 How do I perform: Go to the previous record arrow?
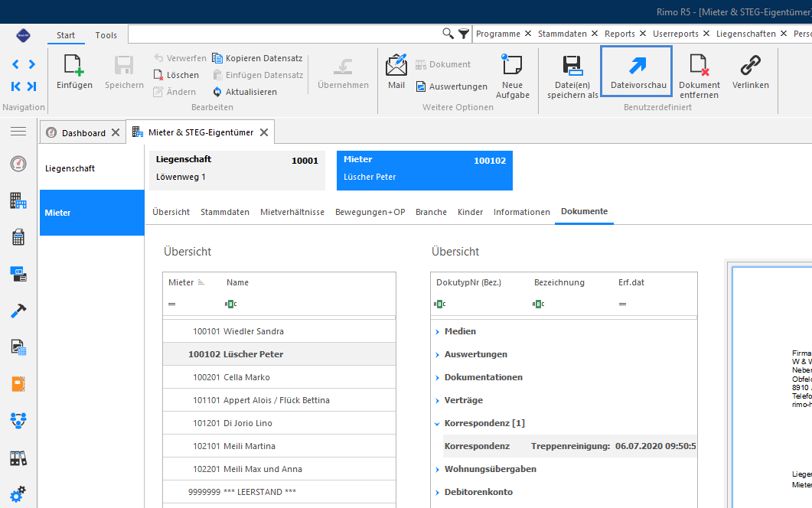coord(15,64)
